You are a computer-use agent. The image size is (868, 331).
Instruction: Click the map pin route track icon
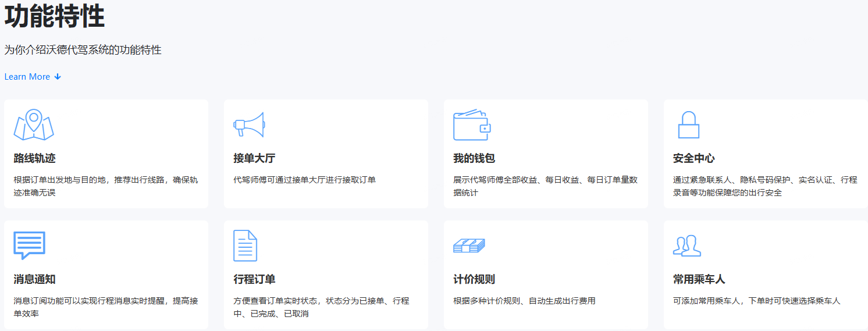pos(34,124)
